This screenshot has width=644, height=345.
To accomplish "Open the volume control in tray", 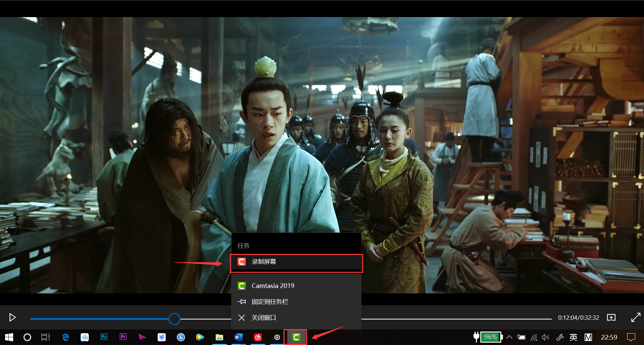I will [x=545, y=337].
